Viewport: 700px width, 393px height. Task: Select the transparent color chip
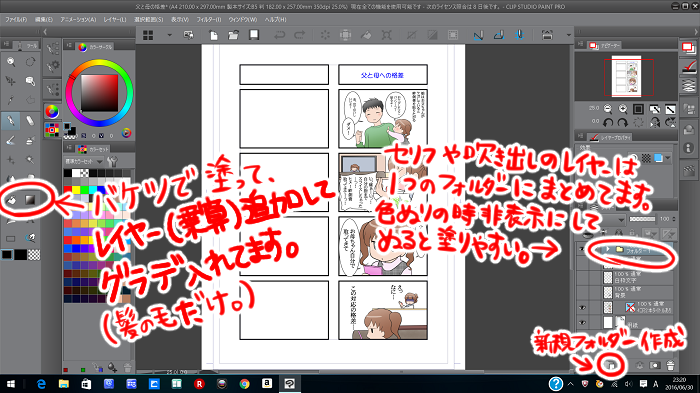[x=34, y=255]
